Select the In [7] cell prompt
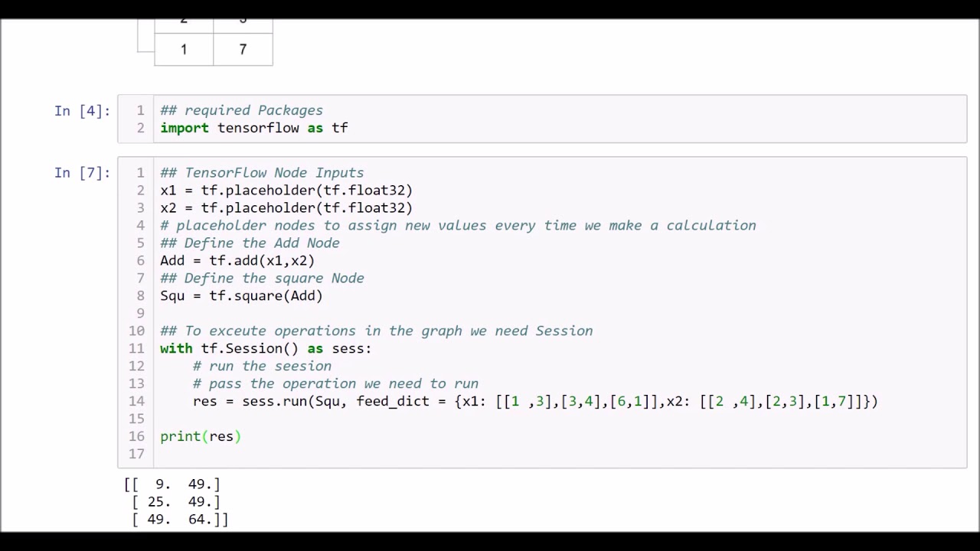Viewport: 980px width, 551px height. (82, 173)
